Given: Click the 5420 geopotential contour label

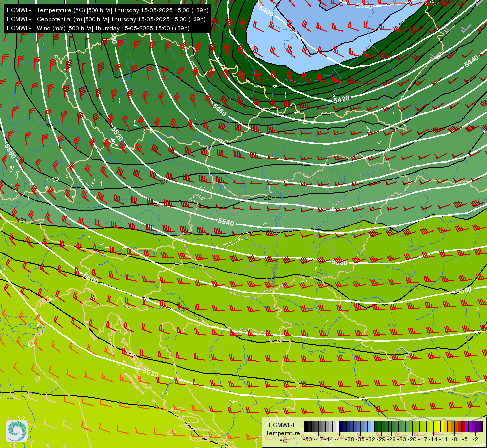Looking at the screenshot, I should (341, 99).
